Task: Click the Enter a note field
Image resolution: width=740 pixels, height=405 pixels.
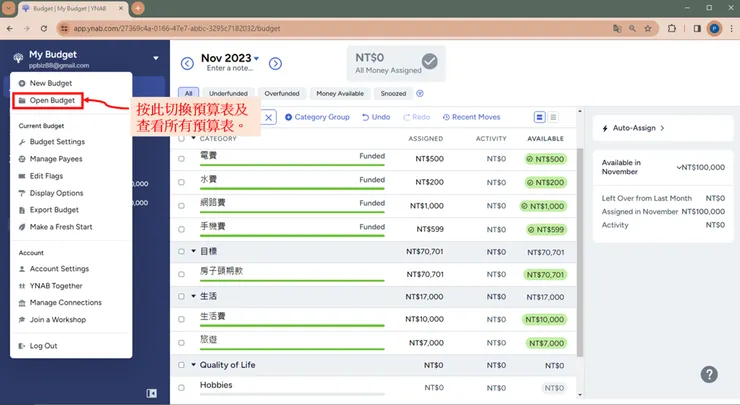Action: tap(230, 68)
